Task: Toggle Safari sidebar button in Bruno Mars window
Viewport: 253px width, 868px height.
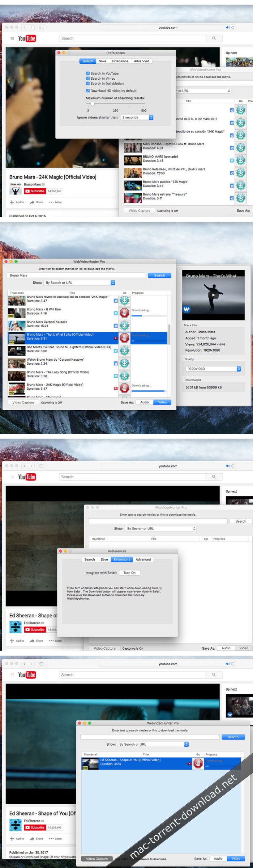Action: pyautogui.click(x=42, y=27)
